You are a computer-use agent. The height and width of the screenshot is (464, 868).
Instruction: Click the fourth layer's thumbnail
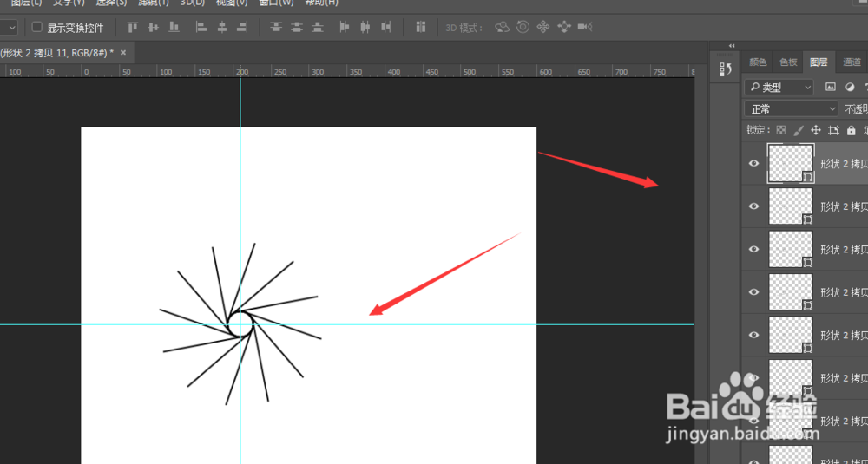[791, 291]
